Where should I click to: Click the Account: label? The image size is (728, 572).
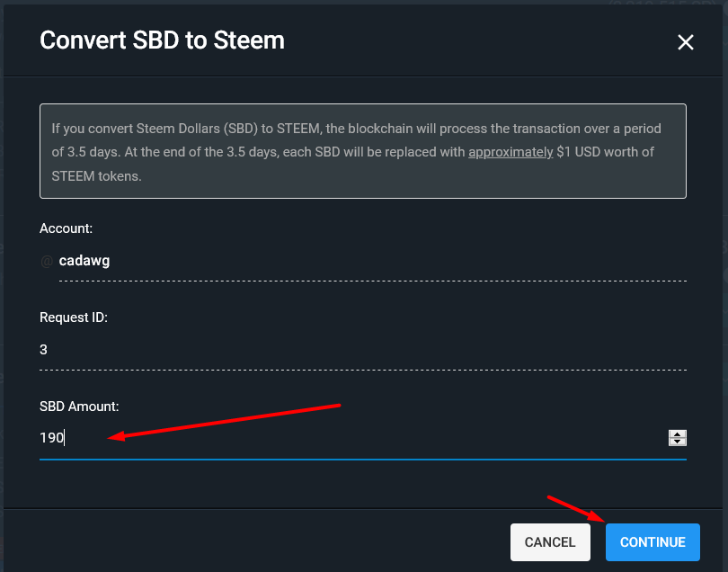(66, 228)
